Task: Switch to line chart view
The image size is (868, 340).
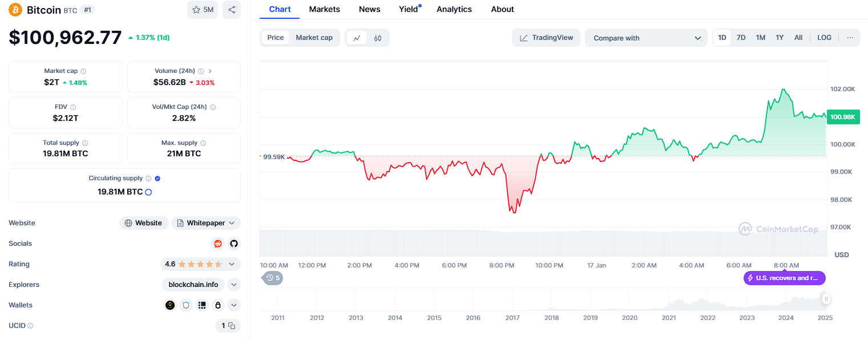Action: (357, 38)
